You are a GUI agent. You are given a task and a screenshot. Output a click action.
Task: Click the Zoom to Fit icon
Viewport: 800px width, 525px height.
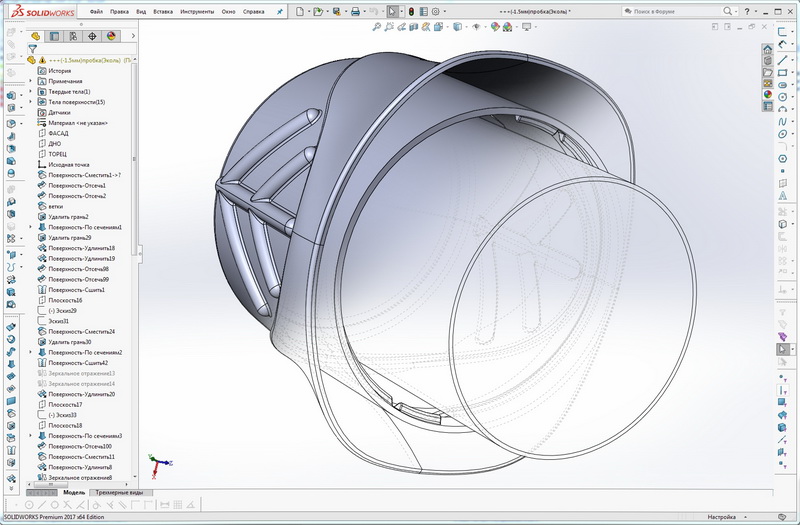tap(377, 27)
